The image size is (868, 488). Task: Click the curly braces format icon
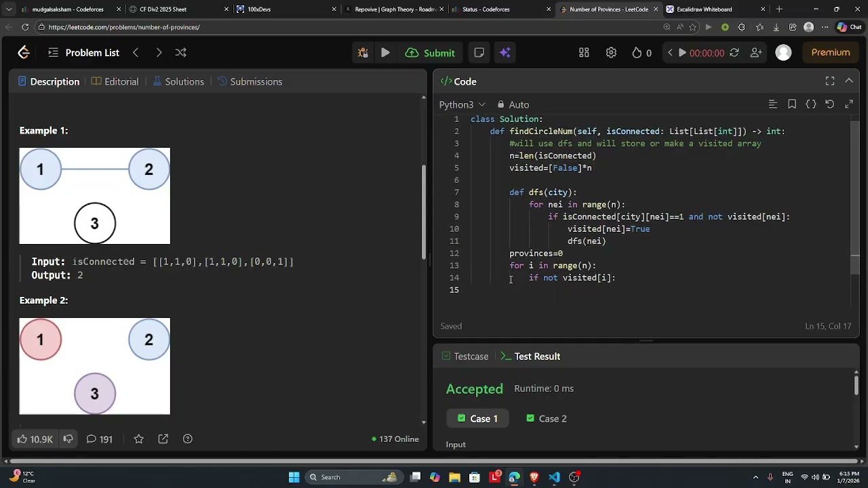(811, 104)
